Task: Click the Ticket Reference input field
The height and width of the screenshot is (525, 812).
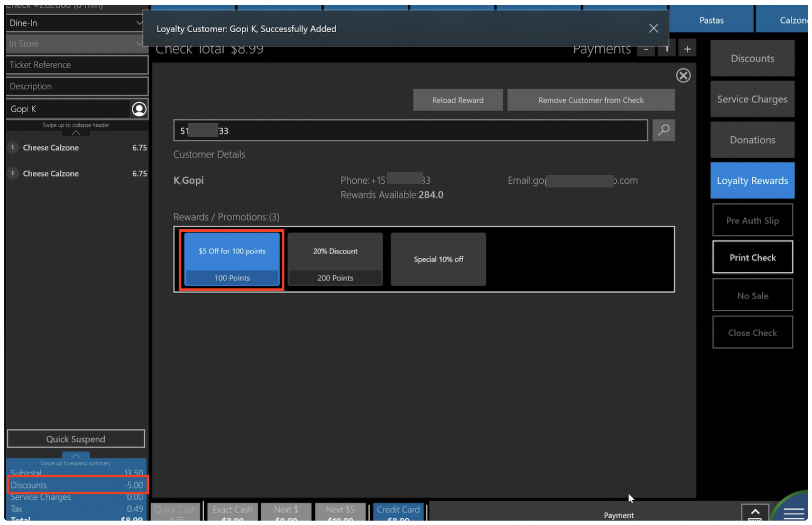Action: [77, 65]
